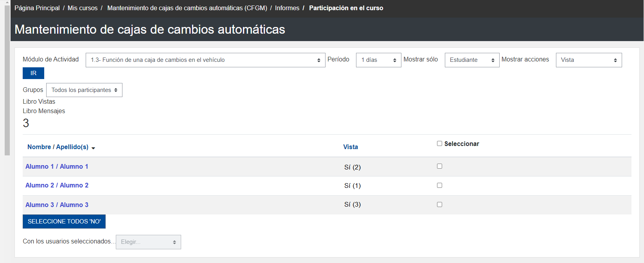Open the Mostrar acciones Vista dropdown
644x263 pixels.
coord(588,60)
